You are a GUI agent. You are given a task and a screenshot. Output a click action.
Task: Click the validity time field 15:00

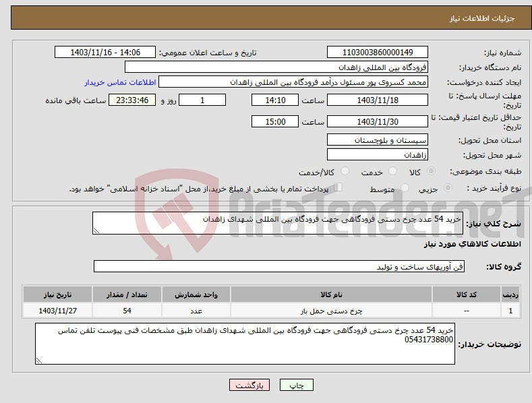(x=275, y=121)
